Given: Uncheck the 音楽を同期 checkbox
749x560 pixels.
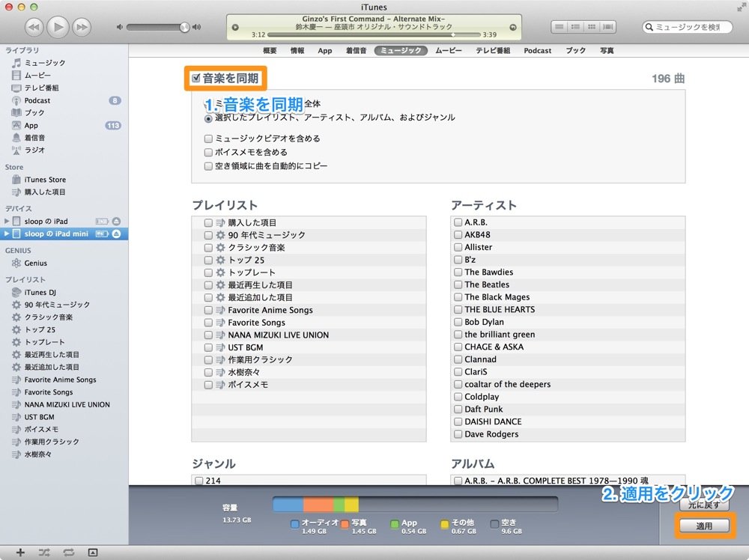Looking at the screenshot, I should point(195,78).
